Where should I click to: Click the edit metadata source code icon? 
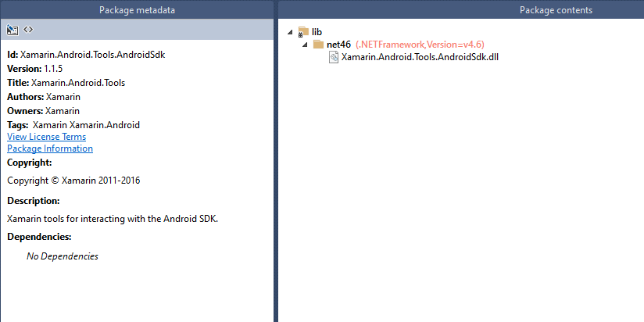tap(28, 29)
